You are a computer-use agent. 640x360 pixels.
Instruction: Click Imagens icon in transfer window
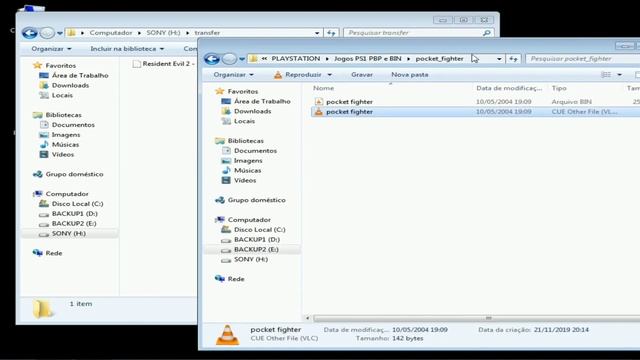[44, 135]
